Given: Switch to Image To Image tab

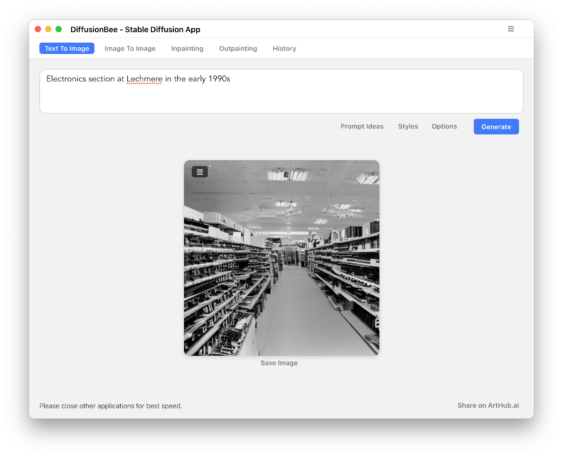Looking at the screenshot, I should (130, 48).
